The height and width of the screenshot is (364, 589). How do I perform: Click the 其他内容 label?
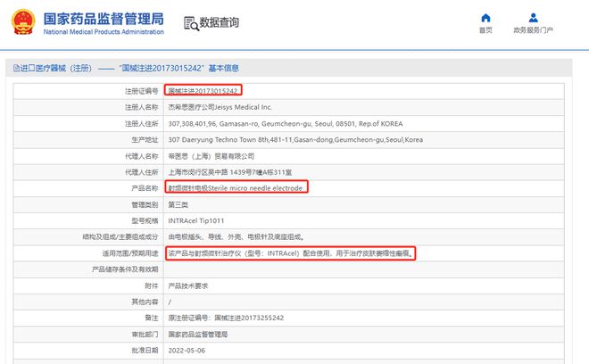click(145, 302)
